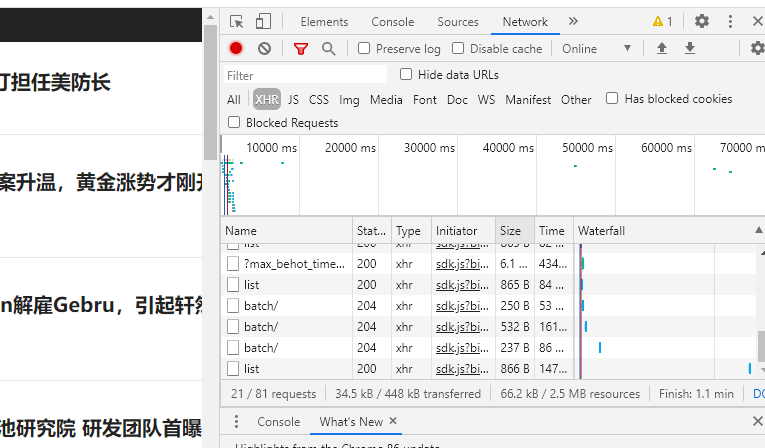This screenshot has height=448, width=765.
Task: Open the drawer three-dot menu
Action: pyautogui.click(x=237, y=421)
